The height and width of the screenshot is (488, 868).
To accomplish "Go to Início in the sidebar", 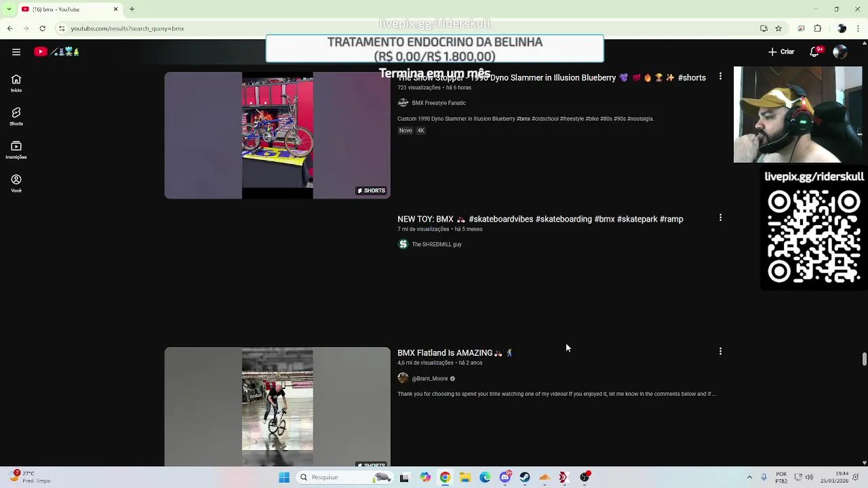I will point(16,83).
